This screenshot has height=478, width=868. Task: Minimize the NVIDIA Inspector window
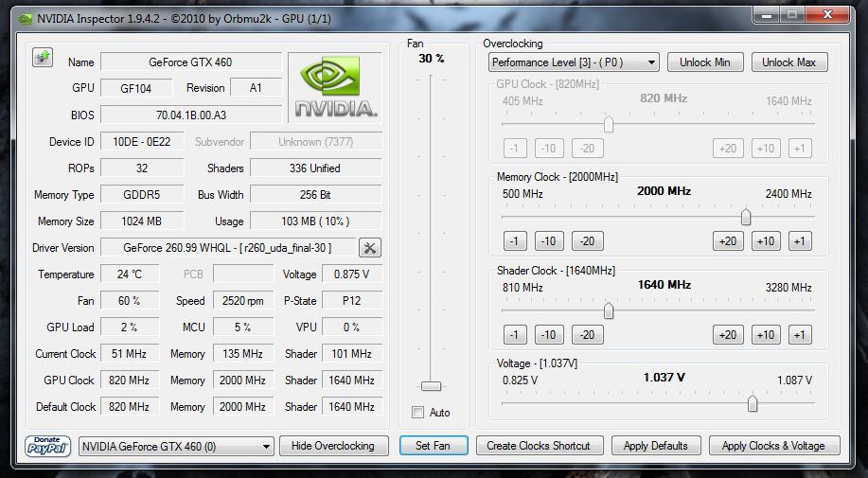tap(767, 15)
